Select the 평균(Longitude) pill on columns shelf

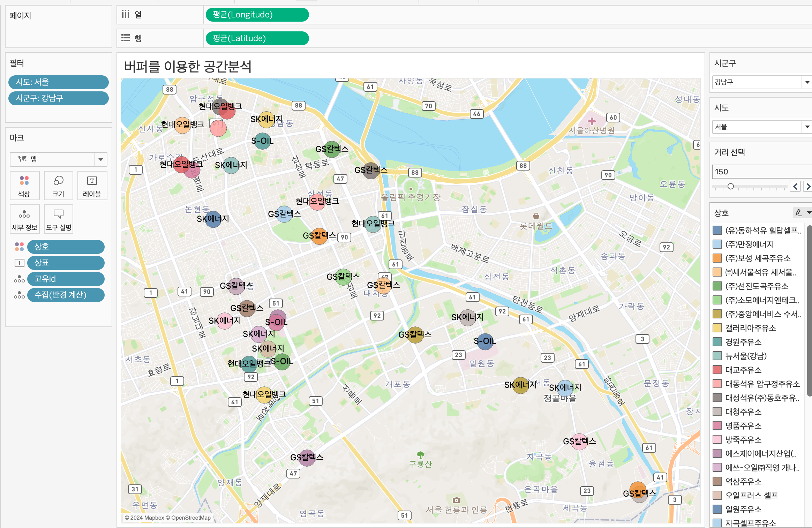coord(257,15)
